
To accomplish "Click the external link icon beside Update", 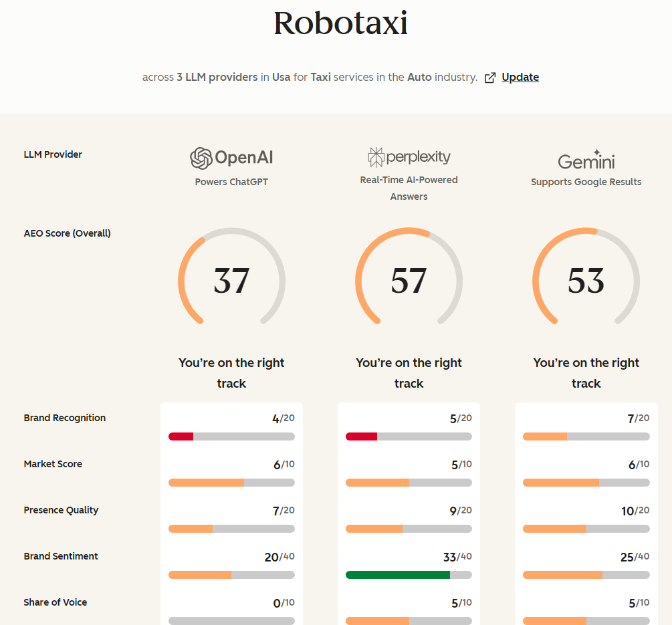I will tap(490, 78).
